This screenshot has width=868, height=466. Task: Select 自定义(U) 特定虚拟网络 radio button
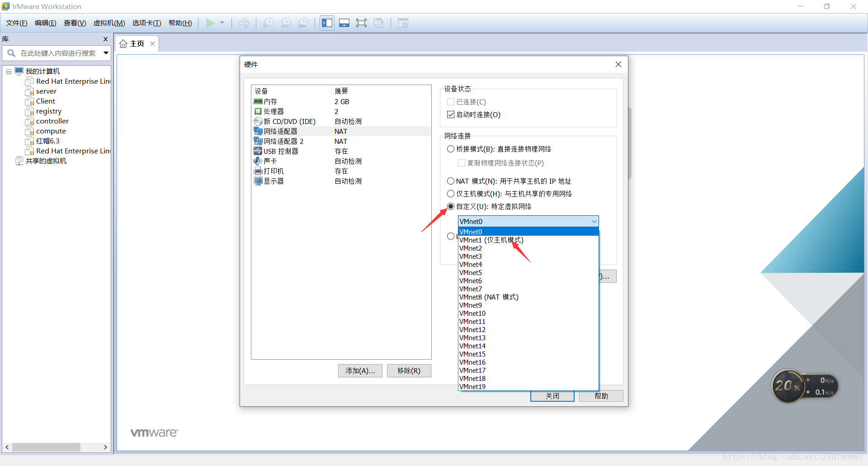451,206
